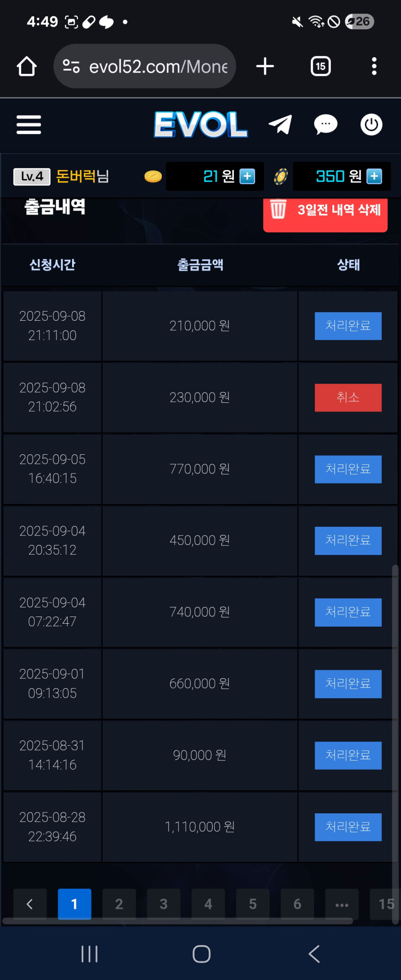This screenshot has height=980, width=401.
Task: Open browser three-dot overflow menu
Action: [x=374, y=66]
